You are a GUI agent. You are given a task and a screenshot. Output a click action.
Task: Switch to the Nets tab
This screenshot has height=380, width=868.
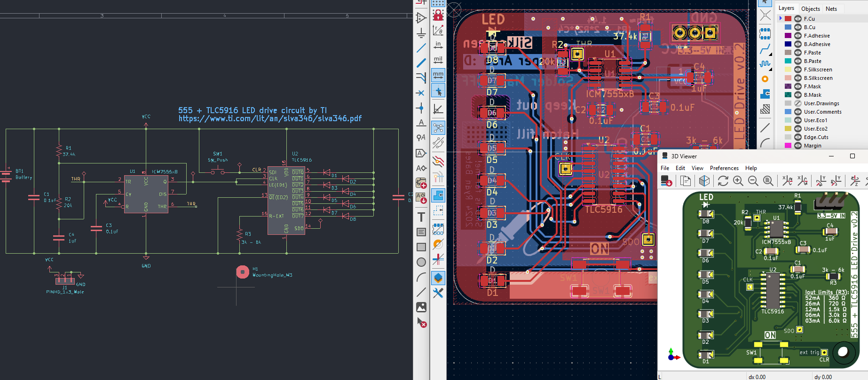(831, 8)
